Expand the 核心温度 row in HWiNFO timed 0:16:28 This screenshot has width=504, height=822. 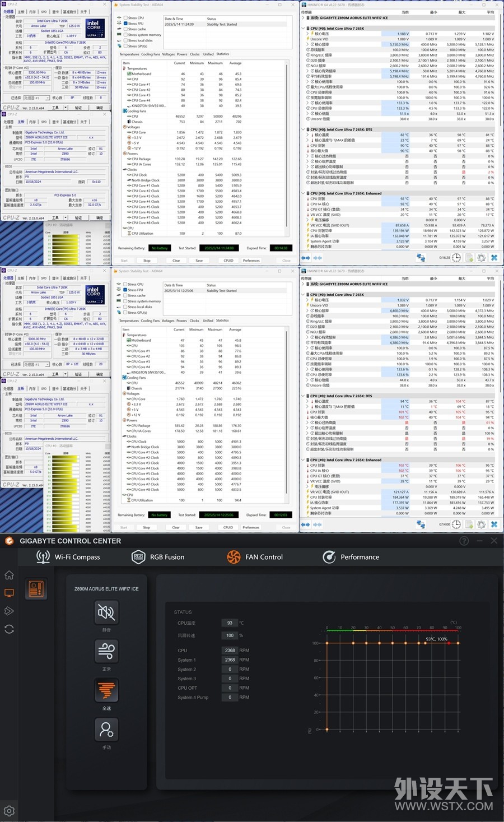pyautogui.click(x=307, y=134)
